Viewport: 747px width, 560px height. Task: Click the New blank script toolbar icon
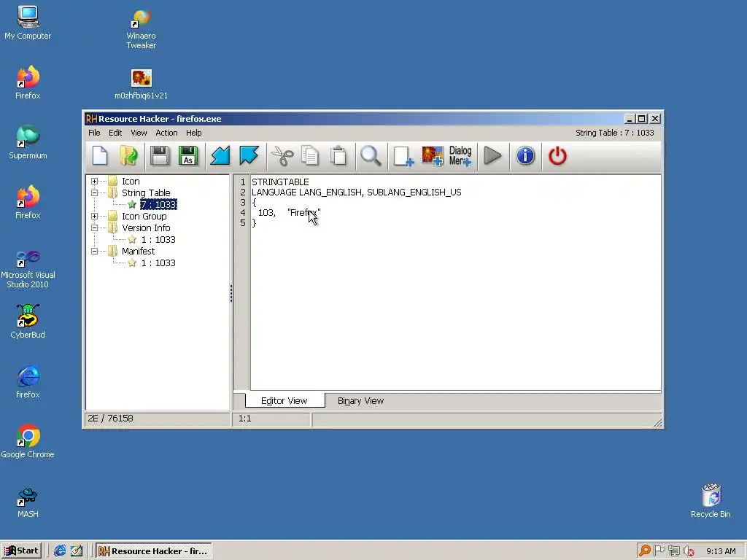tap(100, 156)
